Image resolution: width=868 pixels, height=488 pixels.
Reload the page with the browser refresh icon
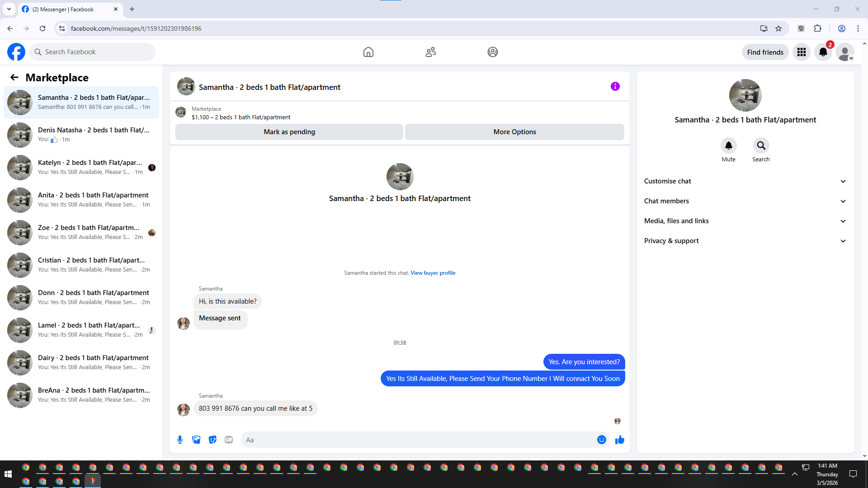[42, 28]
